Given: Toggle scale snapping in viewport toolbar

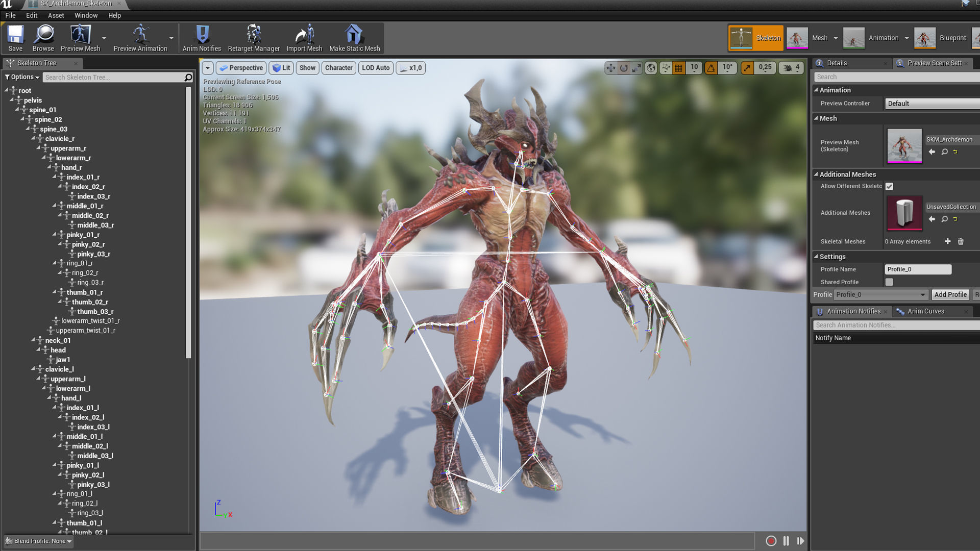Looking at the screenshot, I should pyautogui.click(x=747, y=68).
